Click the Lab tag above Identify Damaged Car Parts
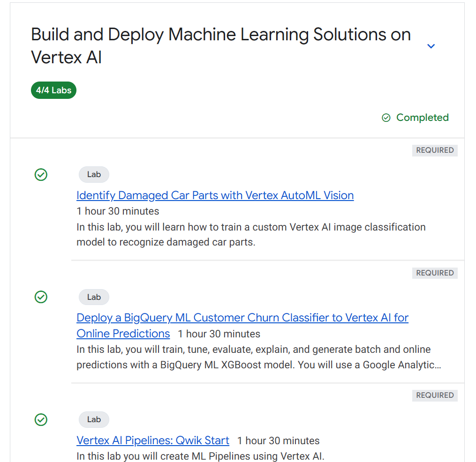The image size is (476, 462). tap(94, 174)
